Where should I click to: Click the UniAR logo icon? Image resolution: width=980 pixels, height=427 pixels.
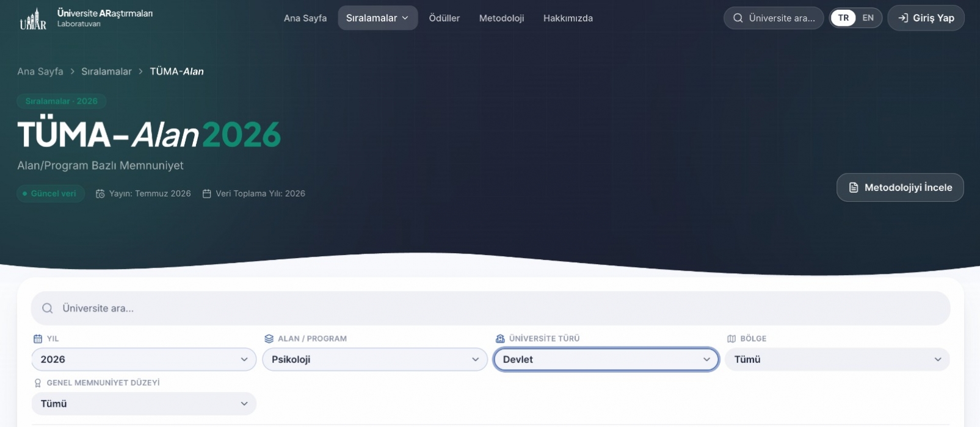[x=33, y=18]
